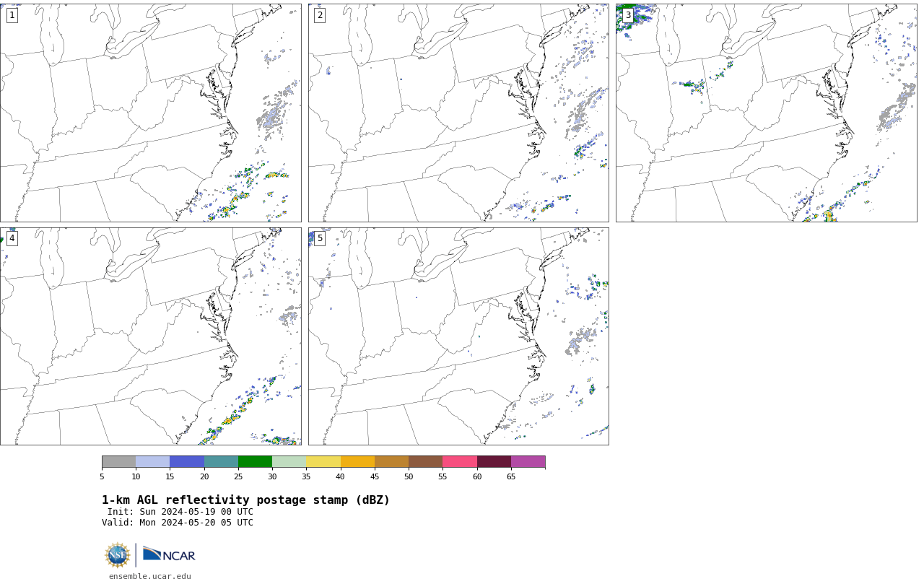
Task: Click the gray 5-10 dBZ color swatch
Action: pyautogui.click(x=119, y=462)
